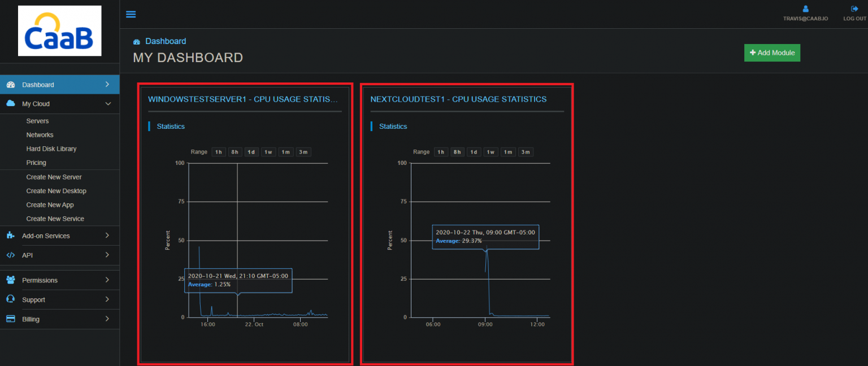
Task: Open Servers under My Cloud
Action: pos(37,121)
